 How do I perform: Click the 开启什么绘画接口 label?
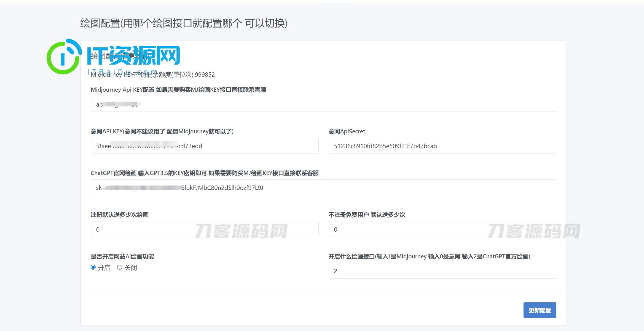coord(429,256)
